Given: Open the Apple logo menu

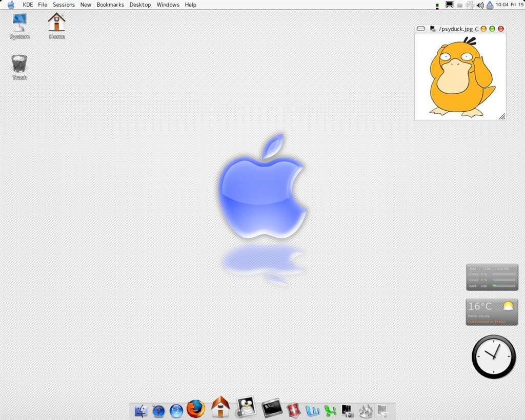Looking at the screenshot, I should (11, 5).
